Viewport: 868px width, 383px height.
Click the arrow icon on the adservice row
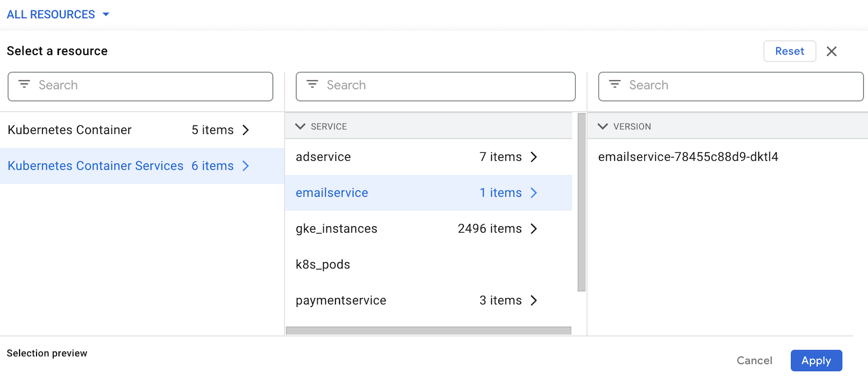[534, 157]
